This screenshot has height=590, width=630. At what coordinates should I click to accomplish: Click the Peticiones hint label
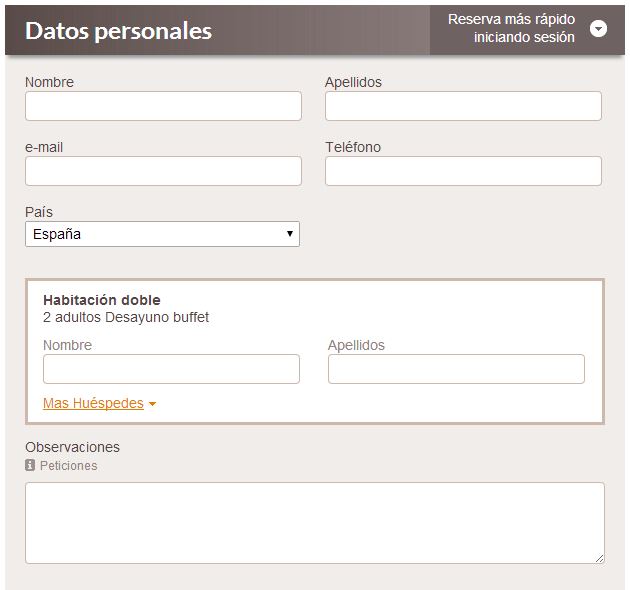point(69,465)
